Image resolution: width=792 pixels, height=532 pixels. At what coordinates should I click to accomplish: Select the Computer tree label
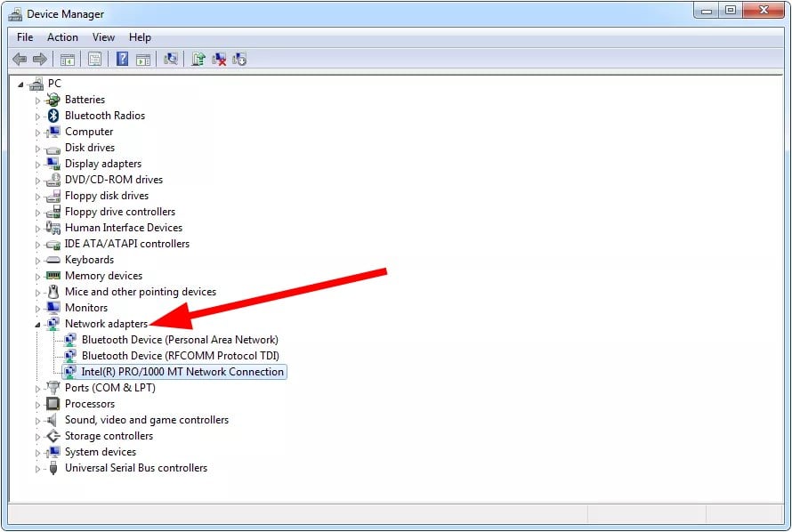[89, 132]
